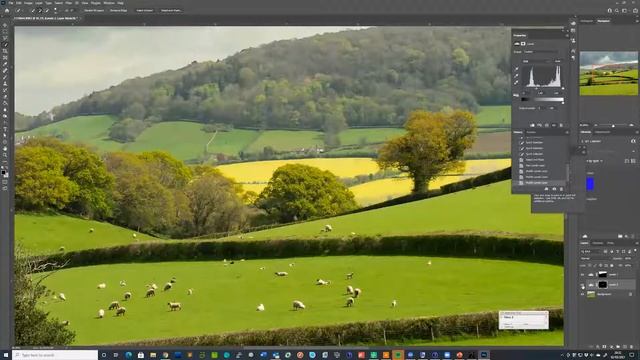Enable Enhance Edge option
This screenshot has width=640, height=360.
click(118, 10)
